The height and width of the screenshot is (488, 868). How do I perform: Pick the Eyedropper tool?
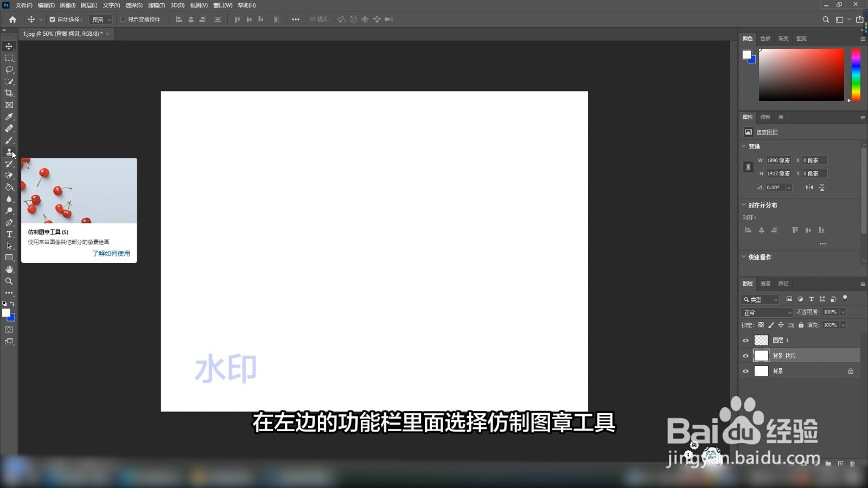[9, 117]
